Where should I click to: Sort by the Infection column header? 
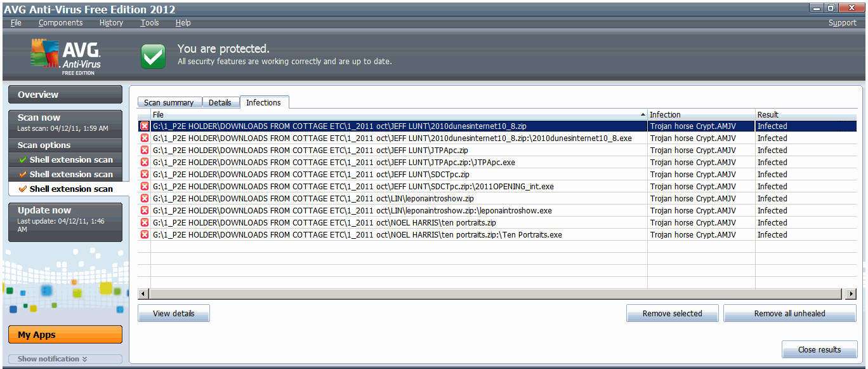701,115
